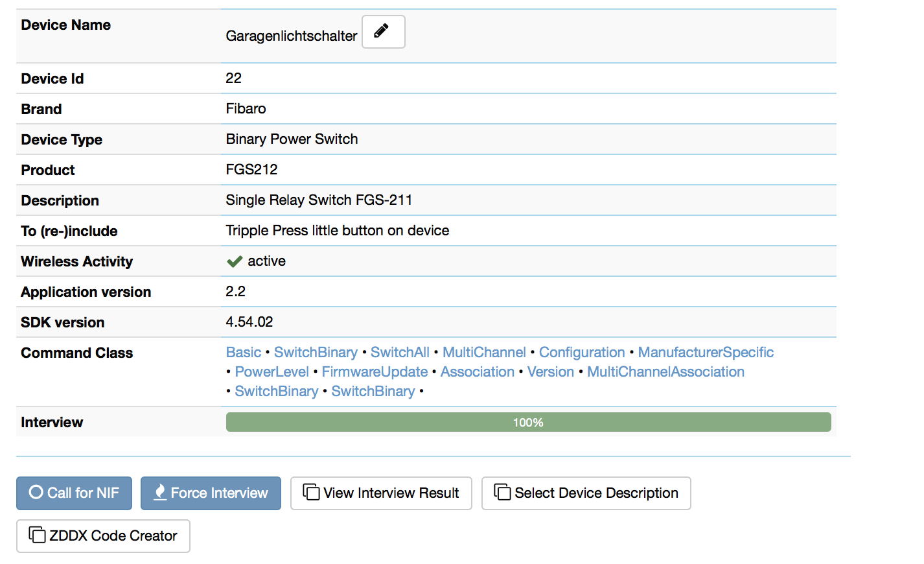Screen dimensions: 924x564
Task: Select the MultiChannel command class link
Action: tap(484, 353)
